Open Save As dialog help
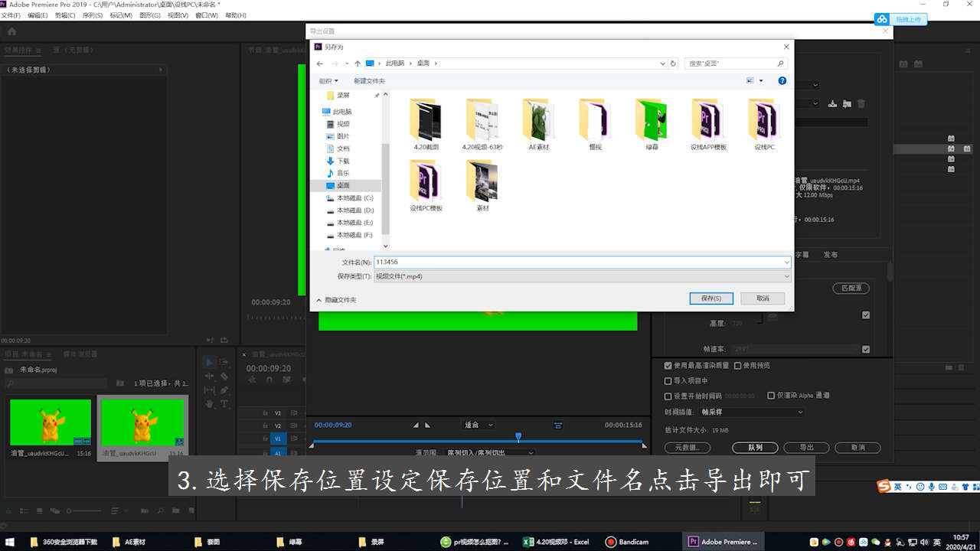The height and width of the screenshot is (551, 980). [782, 80]
